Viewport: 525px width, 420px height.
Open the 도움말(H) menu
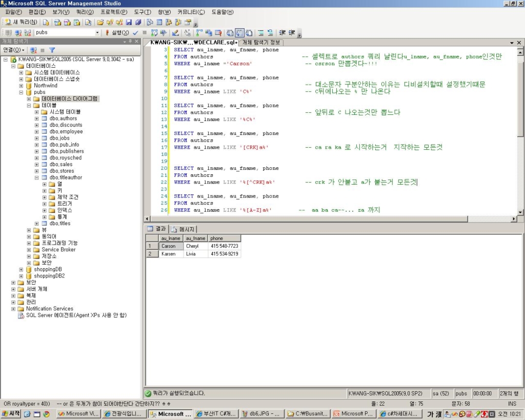(223, 12)
